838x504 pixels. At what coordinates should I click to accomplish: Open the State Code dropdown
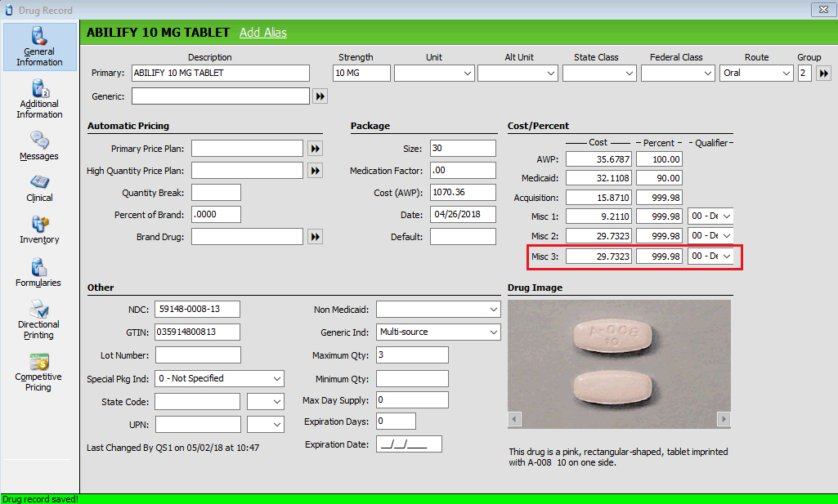point(265,402)
